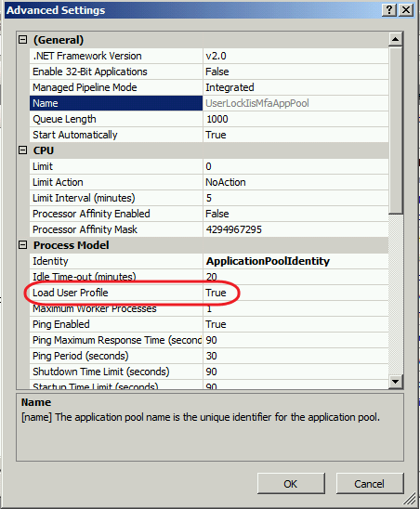
Task: Collapse the Process Model section
Action: click(22, 245)
